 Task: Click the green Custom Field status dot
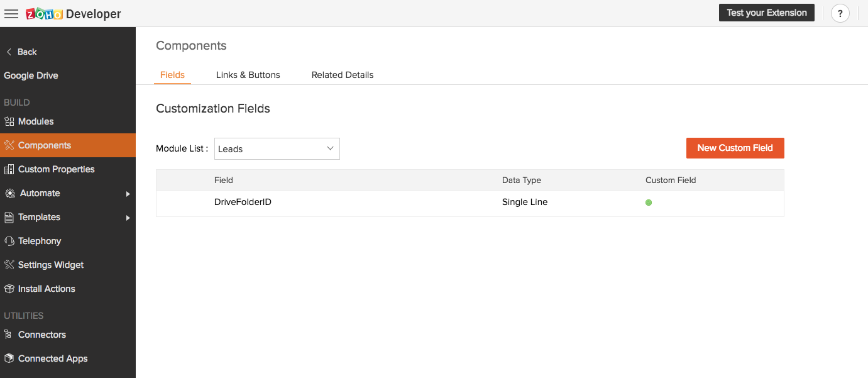tap(649, 203)
